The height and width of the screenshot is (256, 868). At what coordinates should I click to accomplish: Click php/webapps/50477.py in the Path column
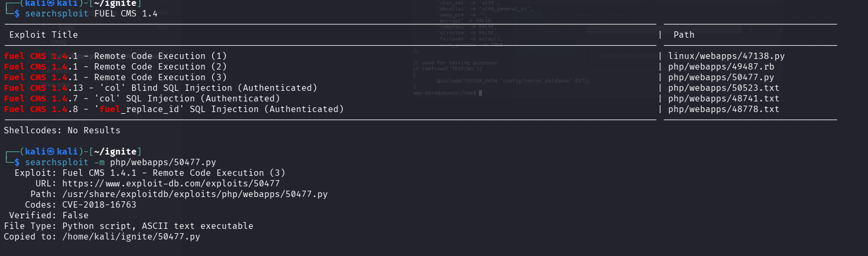pos(721,78)
